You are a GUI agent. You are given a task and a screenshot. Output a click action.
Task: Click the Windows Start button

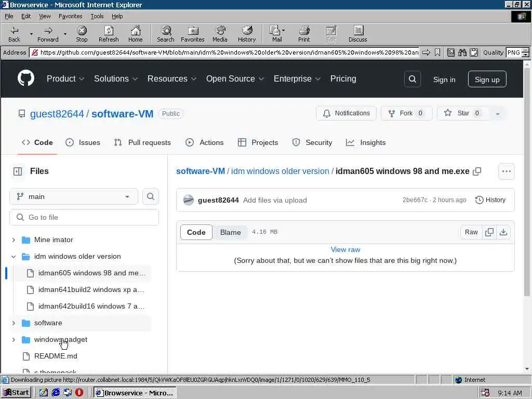click(x=16, y=393)
